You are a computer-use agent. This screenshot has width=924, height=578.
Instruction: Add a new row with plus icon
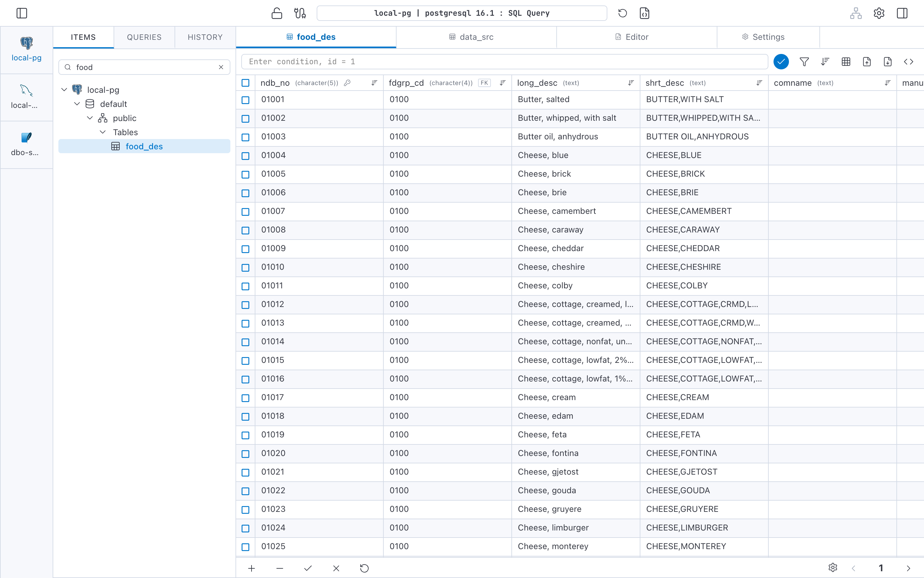pos(252,568)
